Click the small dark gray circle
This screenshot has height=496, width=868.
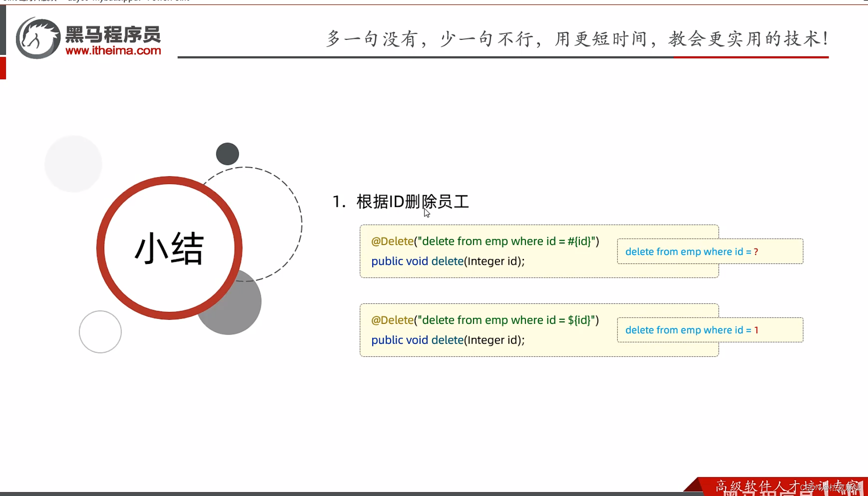pos(228,154)
